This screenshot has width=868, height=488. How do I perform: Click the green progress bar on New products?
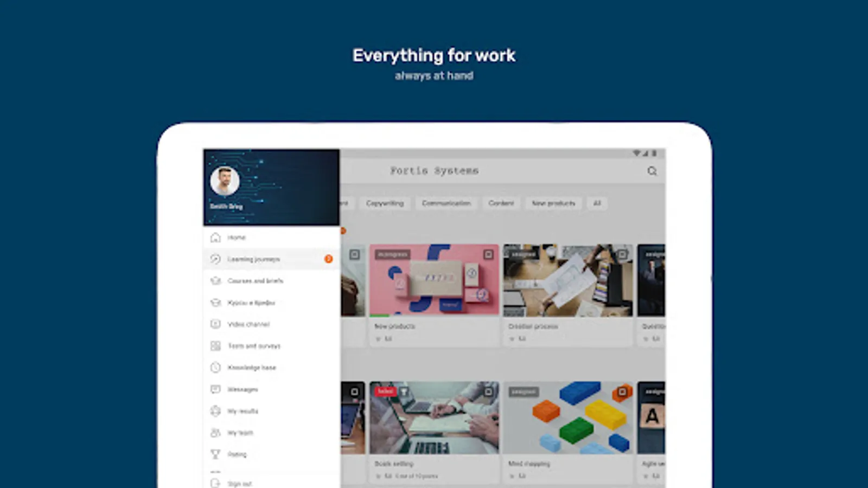380,315
